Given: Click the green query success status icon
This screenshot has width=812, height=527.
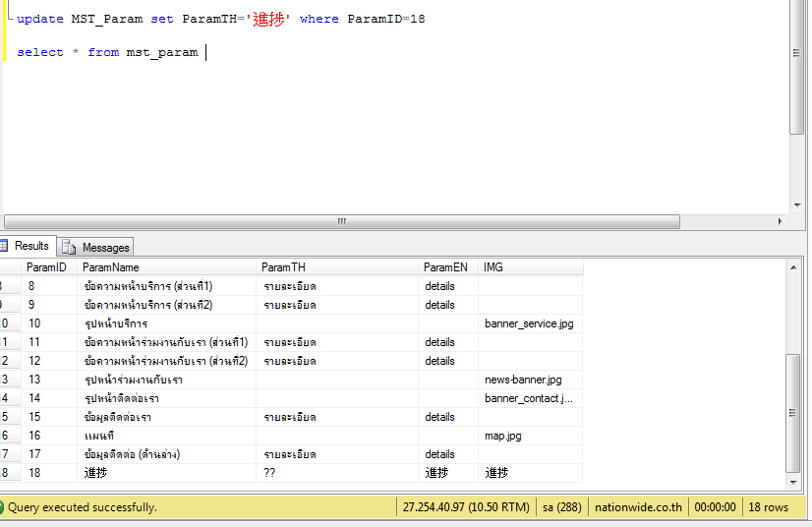Looking at the screenshot, I should coord(2,507).
